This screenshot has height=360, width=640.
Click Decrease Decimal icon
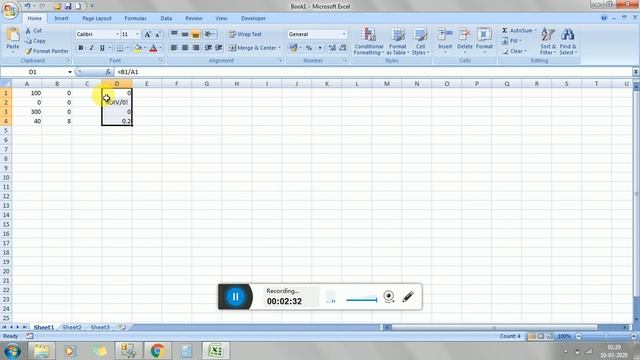pos(343,48)
